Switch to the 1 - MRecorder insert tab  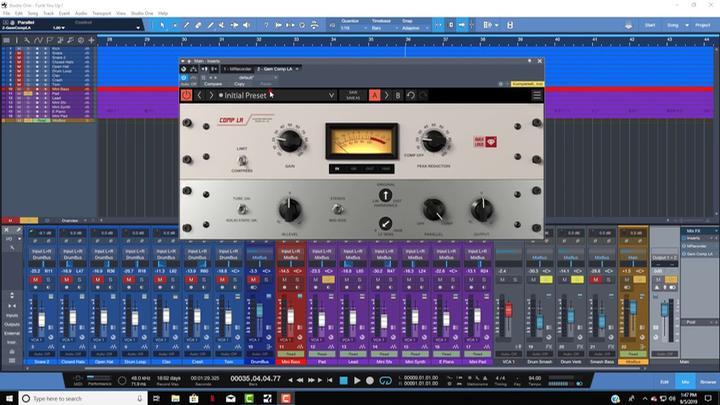tap(238, 69)
